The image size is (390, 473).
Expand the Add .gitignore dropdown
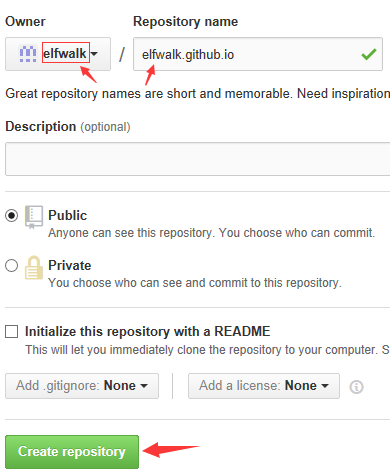pyautogui.click(x=82, y=386)
